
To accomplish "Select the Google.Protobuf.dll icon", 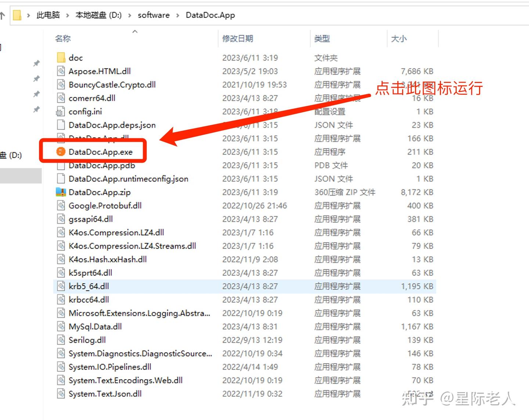I will coord(60,205).
